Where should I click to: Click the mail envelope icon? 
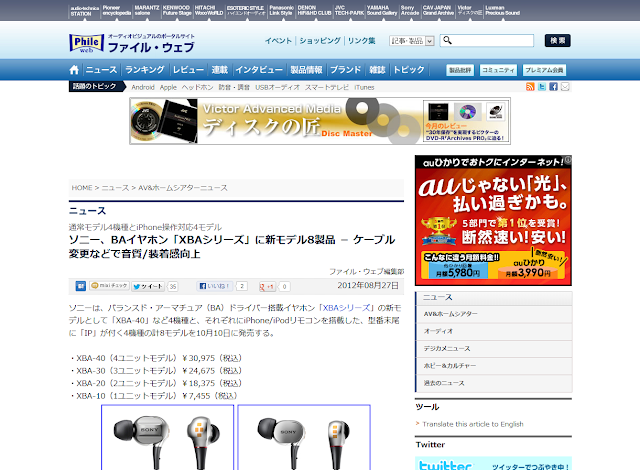[x=565, y=86]
